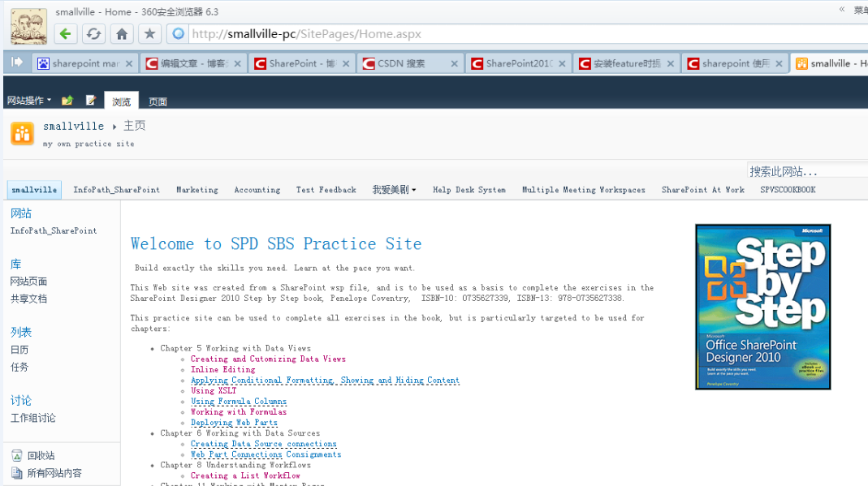Screen dimensions: 868x486
Task: Open Inline Editing link
Action: (223, 369)
